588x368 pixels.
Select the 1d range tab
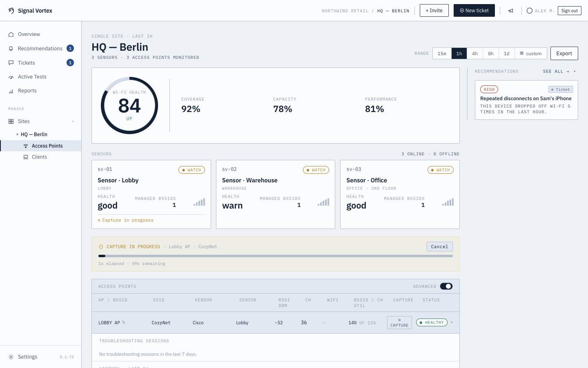click(507, 54)
